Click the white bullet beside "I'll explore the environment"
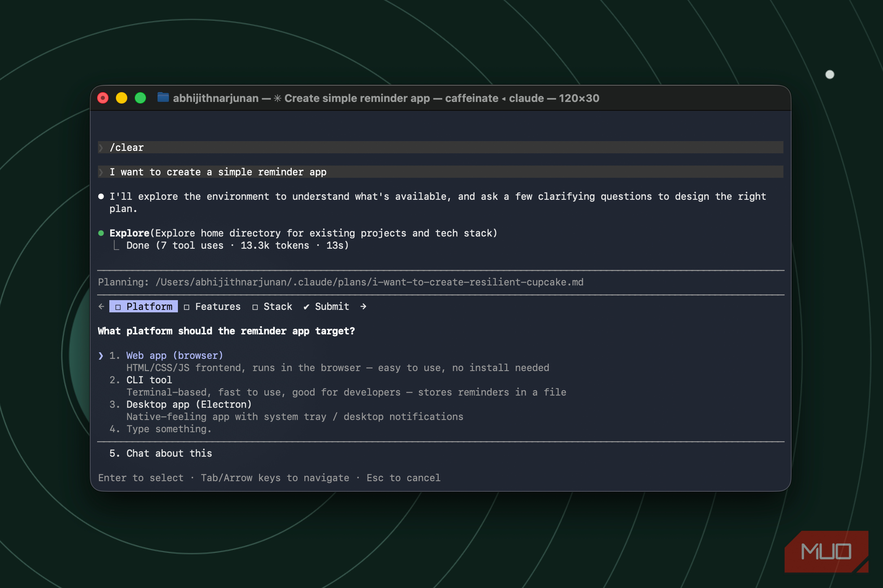 [101, 197]
